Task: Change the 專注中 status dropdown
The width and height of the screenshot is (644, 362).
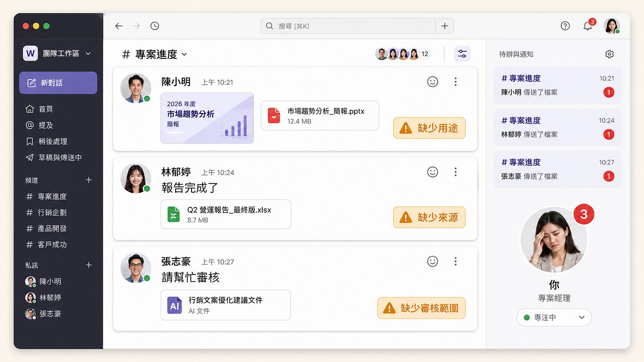Action: (x=554, y=317)
